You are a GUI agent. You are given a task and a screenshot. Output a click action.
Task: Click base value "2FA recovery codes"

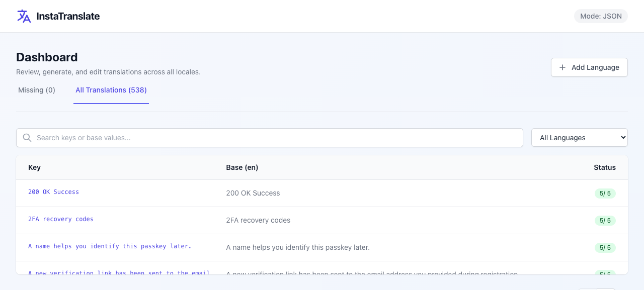coord(258,220)
